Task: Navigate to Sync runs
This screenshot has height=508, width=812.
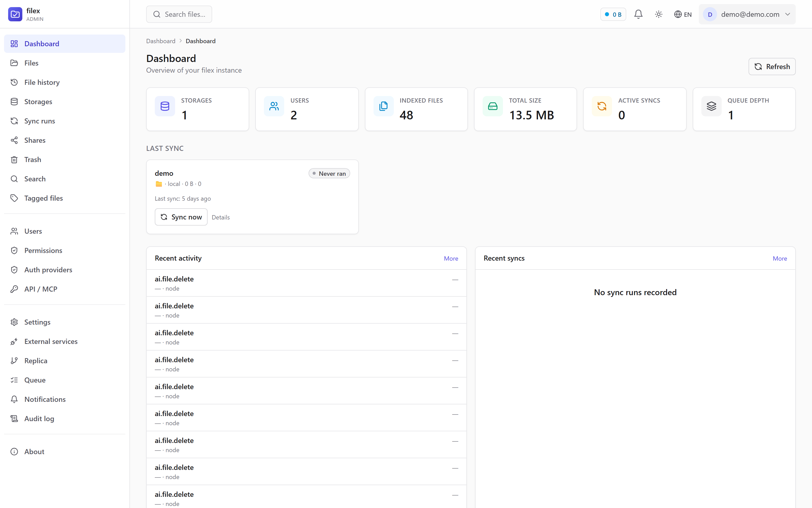Action: pos(64,121)
